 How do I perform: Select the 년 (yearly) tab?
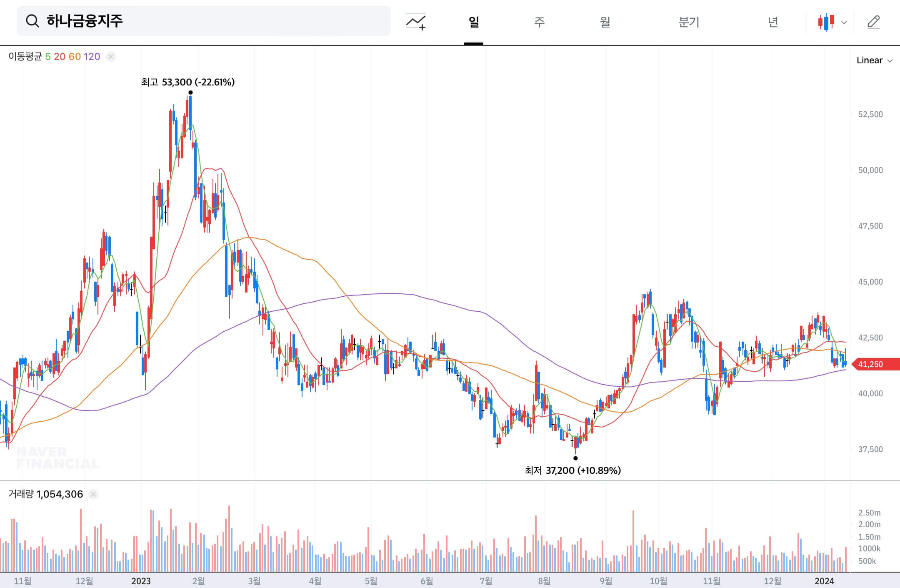click(773, 22)
